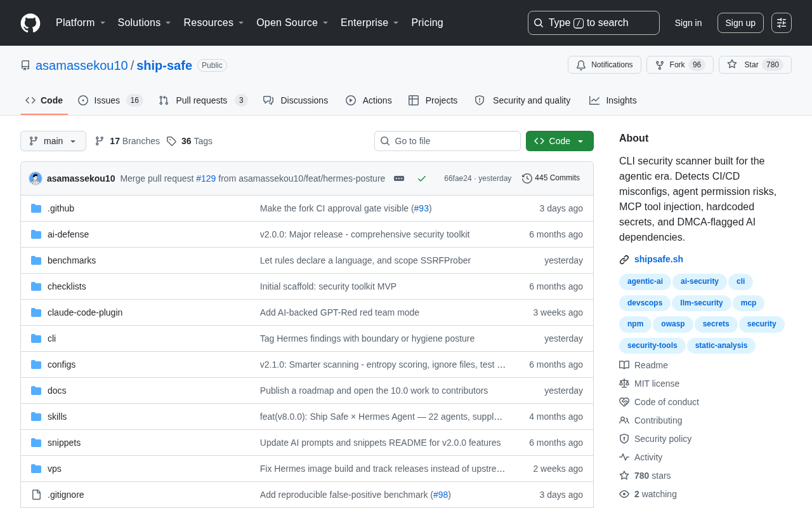Switch to the Issues tab
Screen dimensions: 812x508
(110, 100)
